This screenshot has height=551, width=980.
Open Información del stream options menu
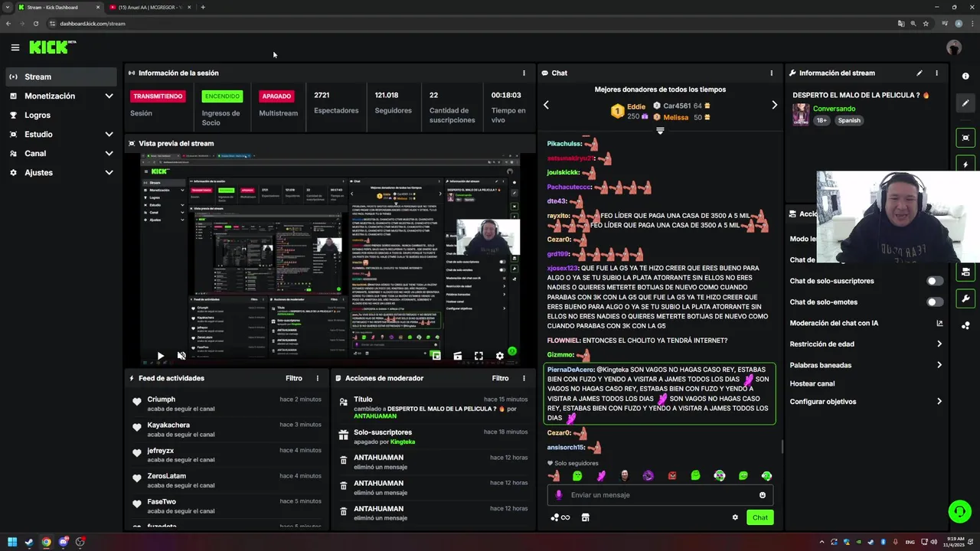(936, 73)
